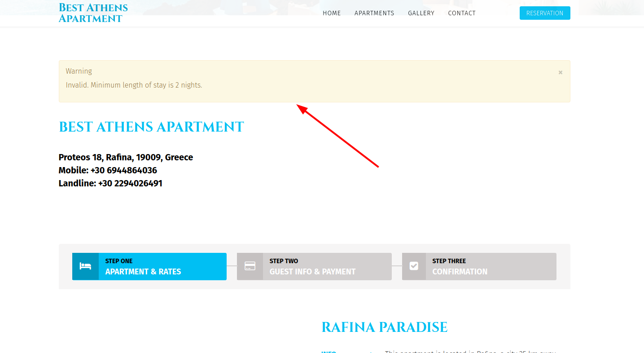Image resolution: width=644 pixels, height=353 pixels.
Task: Click the Proteos 18, Rafina address line
Action: click(126, 157)
